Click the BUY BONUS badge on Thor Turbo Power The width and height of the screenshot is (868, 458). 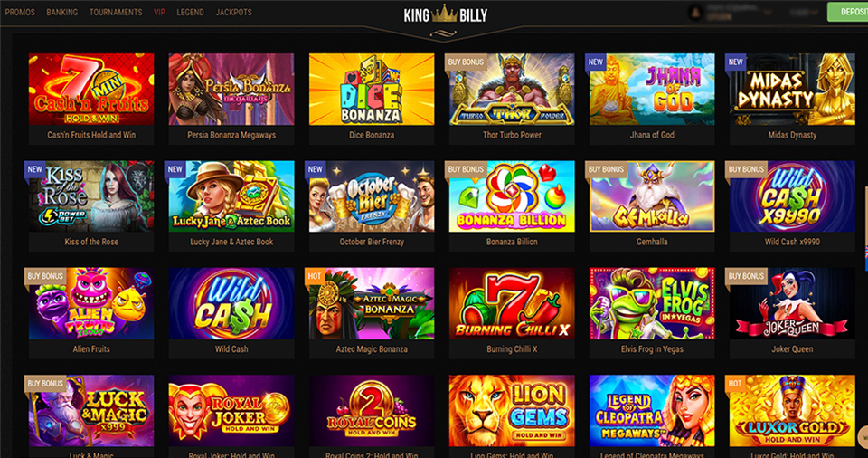pyautogui.click(x=466, y=62)
